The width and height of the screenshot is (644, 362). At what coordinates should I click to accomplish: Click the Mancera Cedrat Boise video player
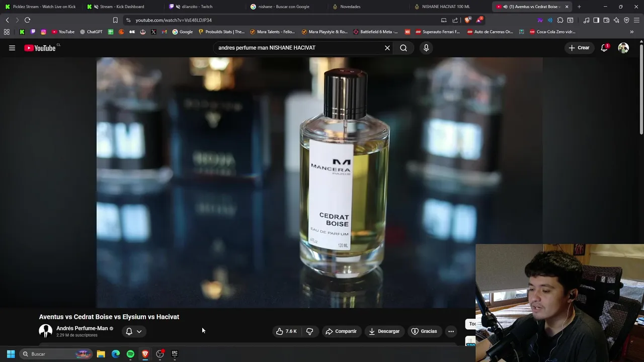[x=319, y=182]
